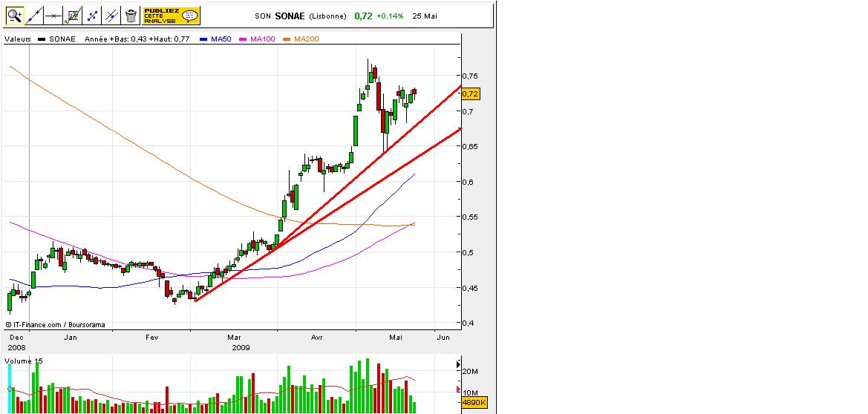The height and width of the screenshot is (414, 868).
Task: Click the MA200 legend label
Action: [307, 39]
